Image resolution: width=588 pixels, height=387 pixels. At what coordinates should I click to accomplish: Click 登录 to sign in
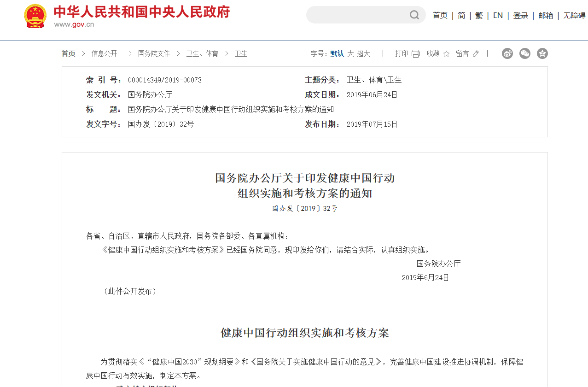tap(521, 16)
